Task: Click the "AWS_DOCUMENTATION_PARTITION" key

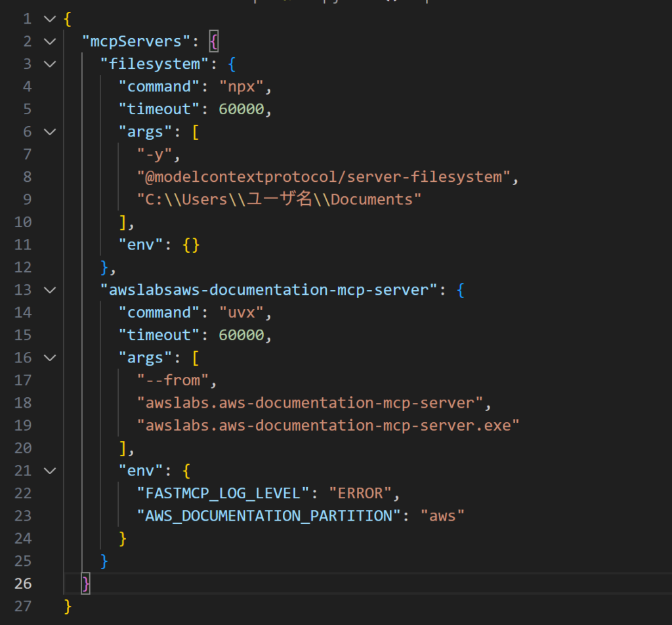Action: (268, 516)
